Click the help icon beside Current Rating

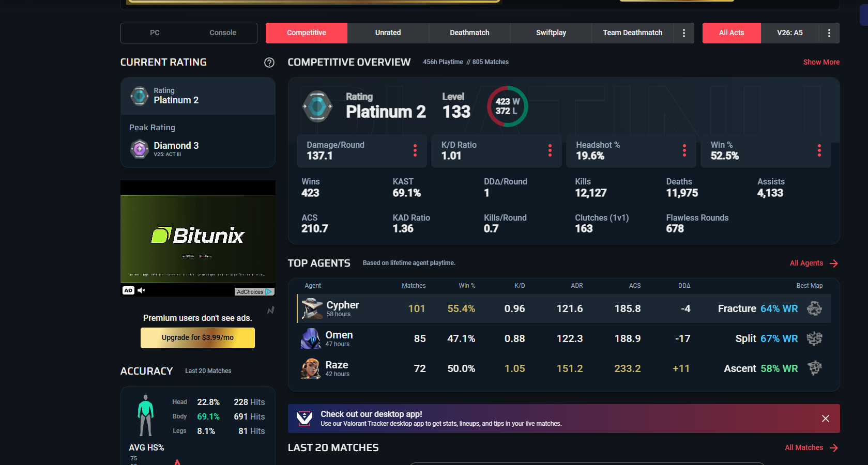coord(269,63)
